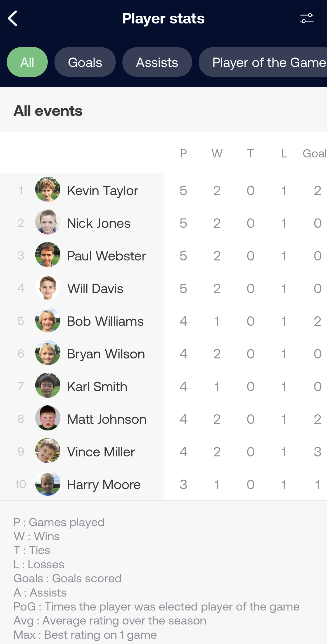Image resolution: width=327 pixels, height=644 pixels.
Task: Open the Harry Moore player name
Action: (104, 485)
